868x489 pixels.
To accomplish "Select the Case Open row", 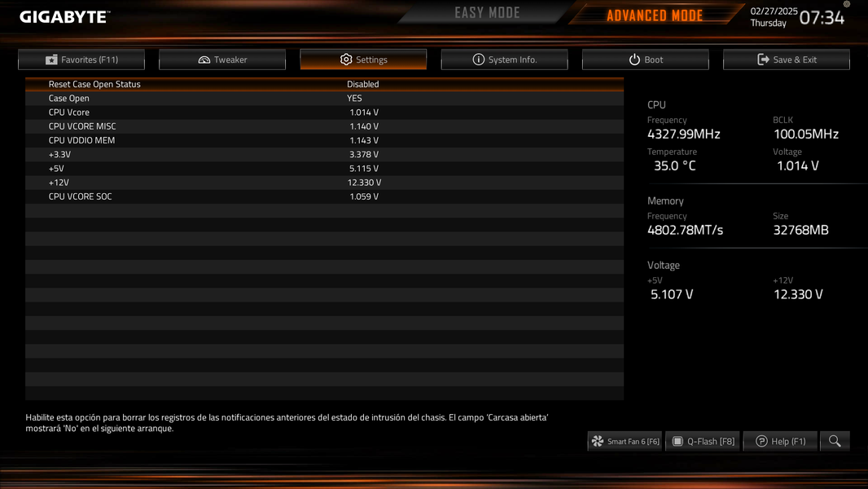I will (324, 98).
